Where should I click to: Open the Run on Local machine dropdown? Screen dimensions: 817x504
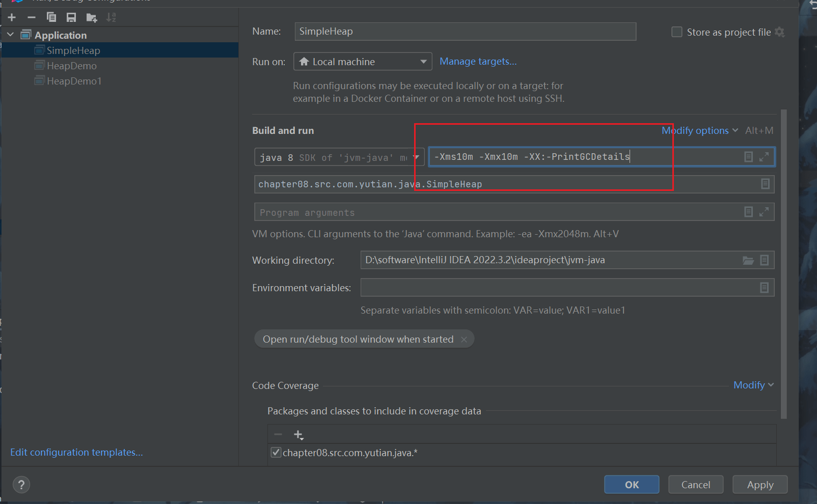click(x=363, y=62)
